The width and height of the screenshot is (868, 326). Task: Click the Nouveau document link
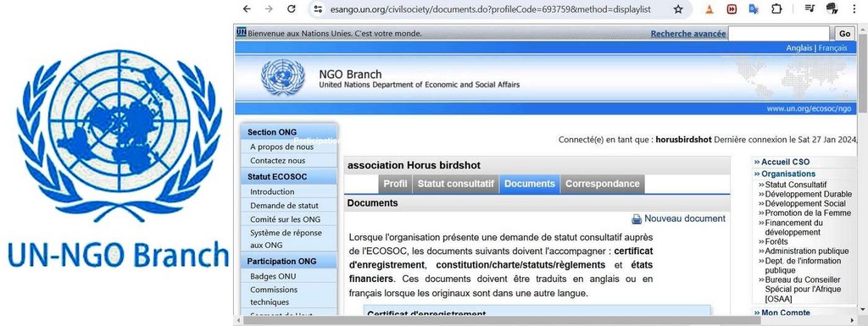(685, 218)
